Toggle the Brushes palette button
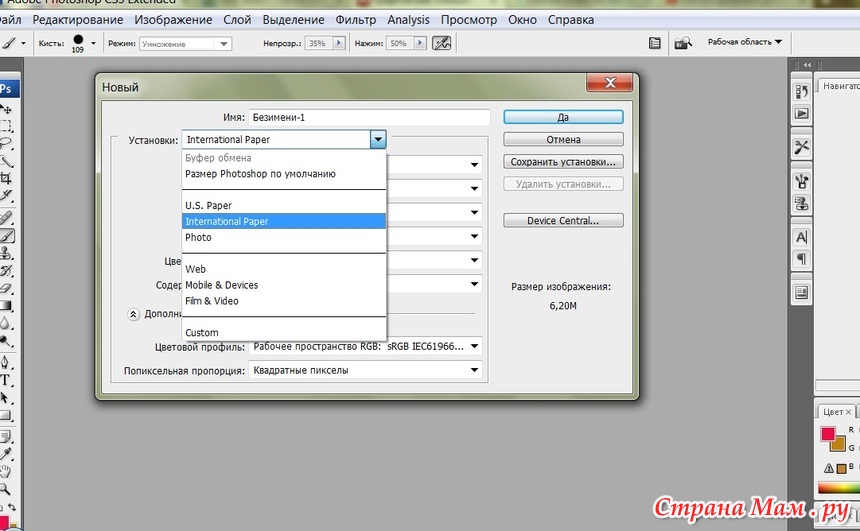Image resolution: width=860 pixels, height=531 pixels. click(654, 43)
